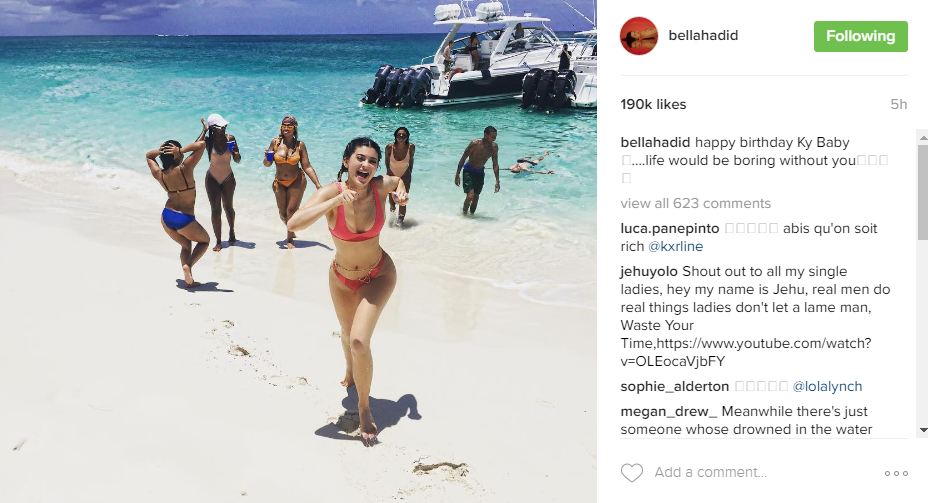Viewport: 928px width, 503px height.
Task: Click the comments scrollbar thumb
Action: 923,191
